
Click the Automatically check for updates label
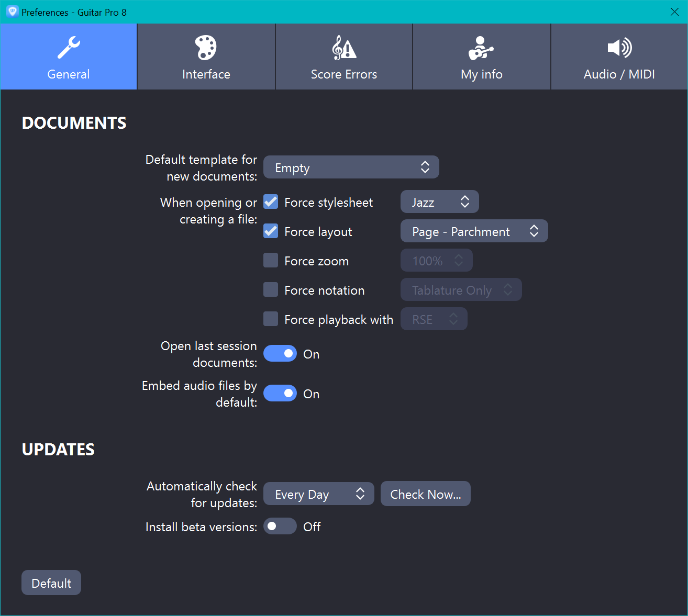pos(202,495)
